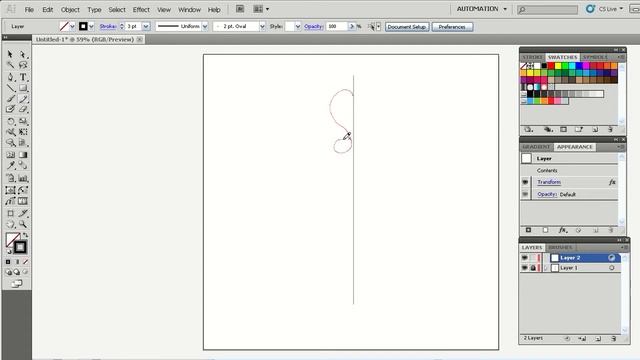This screenshot has width=640, height=360.
Task: Select the Mesh tool
Action: click(10, 155)
